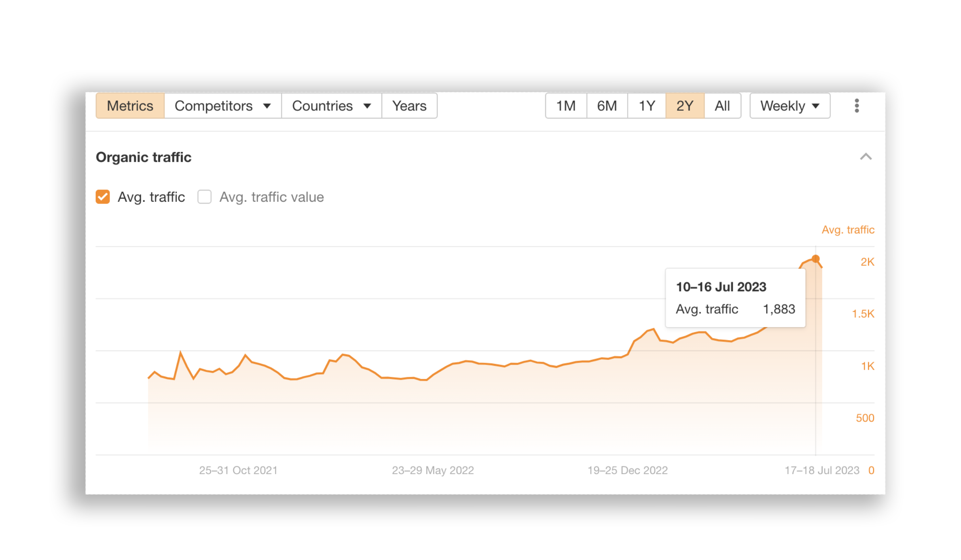Open the Competitors dropdown
961x560 pixels.
click(x=223, y=106)
